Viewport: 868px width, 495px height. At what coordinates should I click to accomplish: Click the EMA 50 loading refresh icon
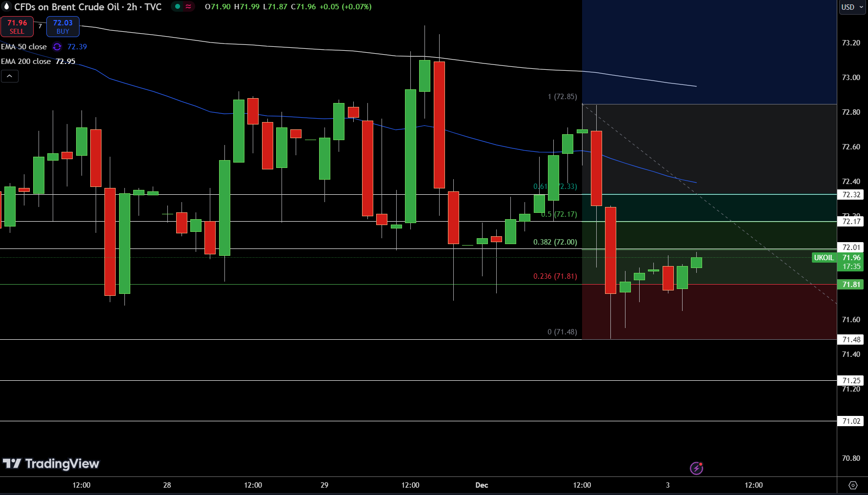click(57, 47)
